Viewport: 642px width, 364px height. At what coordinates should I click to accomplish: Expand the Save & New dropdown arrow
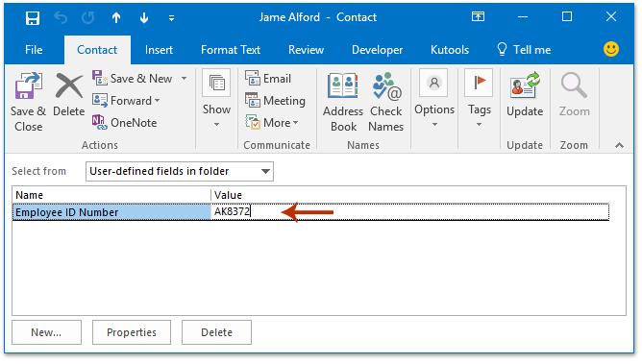[x=185, y=78]
